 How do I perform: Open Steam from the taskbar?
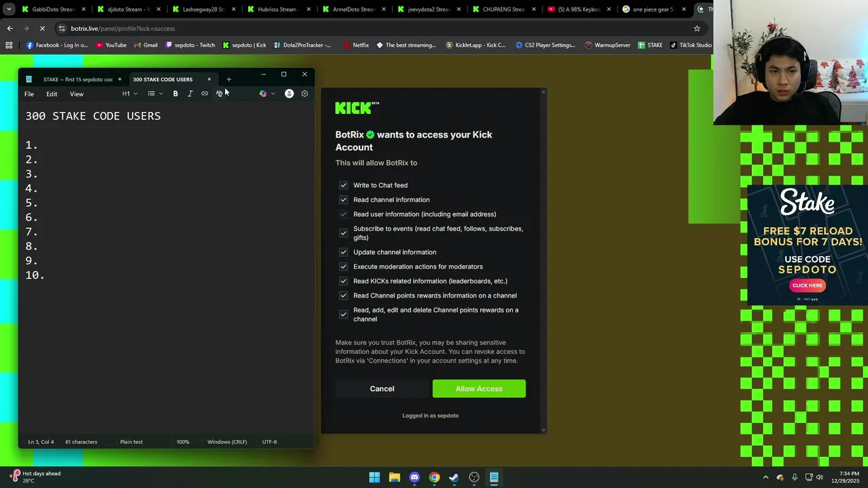454,477
